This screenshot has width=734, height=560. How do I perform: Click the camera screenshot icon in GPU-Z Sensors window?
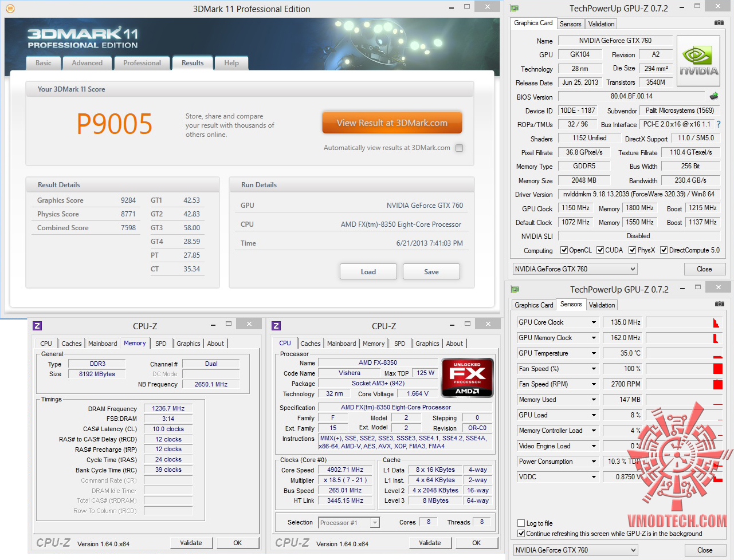(719, 304)
